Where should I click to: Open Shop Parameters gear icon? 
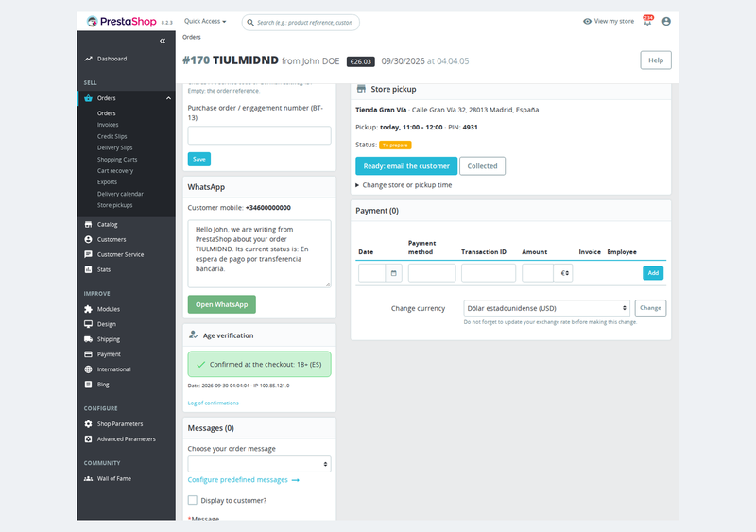point(88,424)
